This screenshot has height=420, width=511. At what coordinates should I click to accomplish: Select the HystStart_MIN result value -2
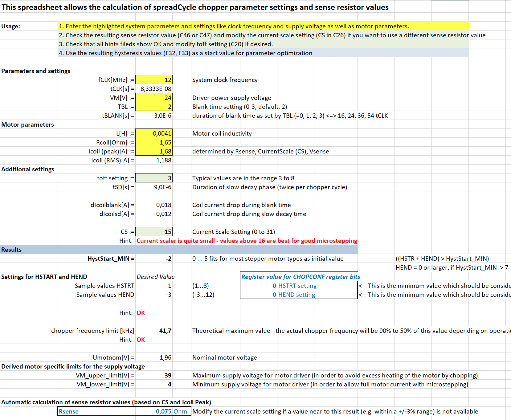tap(154, 259)
